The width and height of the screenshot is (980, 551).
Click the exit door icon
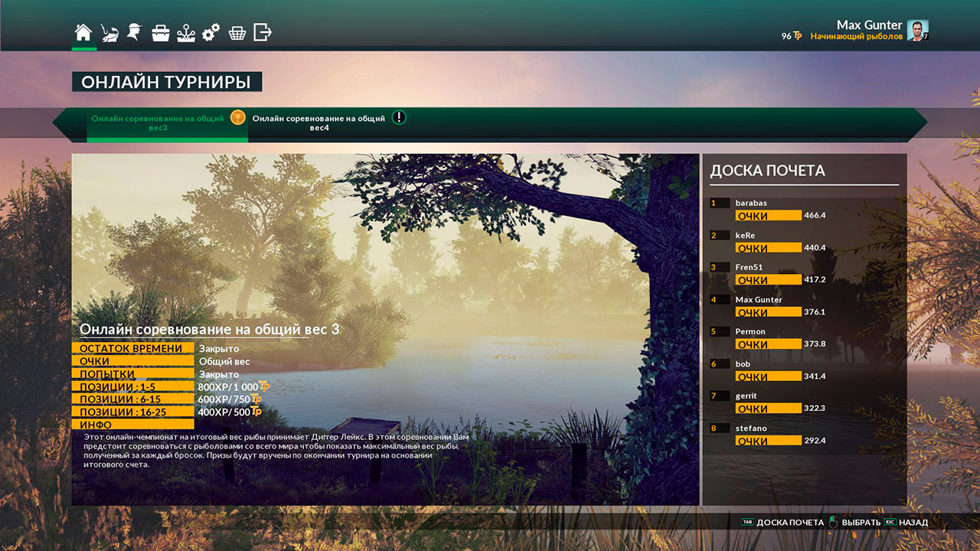coord(263,32)
